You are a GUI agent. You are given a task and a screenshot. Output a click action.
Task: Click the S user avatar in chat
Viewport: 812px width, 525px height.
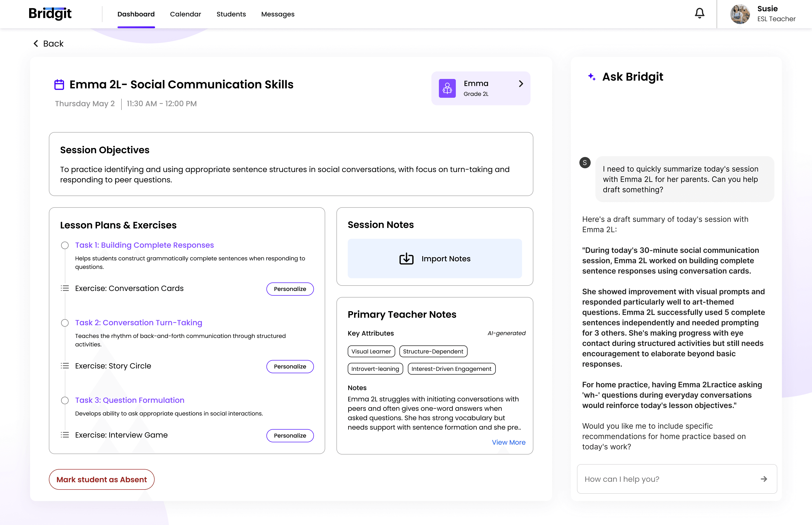click(585, 163)
